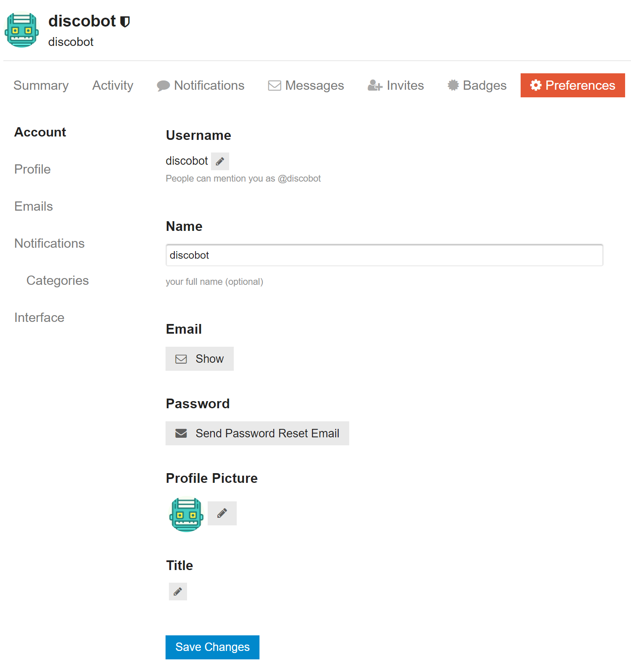The image size is (631, 672).
Task: Open Categories under Notifications in sidebar
Action: click(x=58, y=281)
